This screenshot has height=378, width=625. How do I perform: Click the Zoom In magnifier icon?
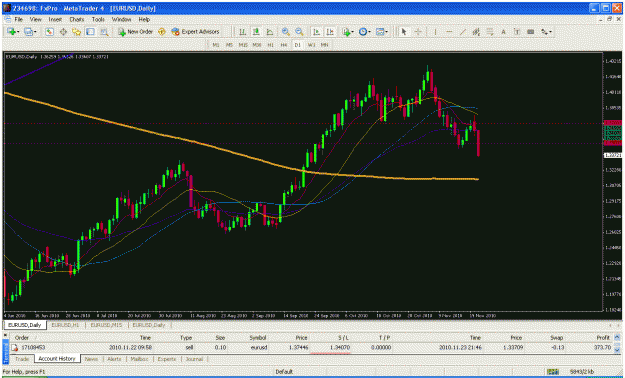[285, 32]
